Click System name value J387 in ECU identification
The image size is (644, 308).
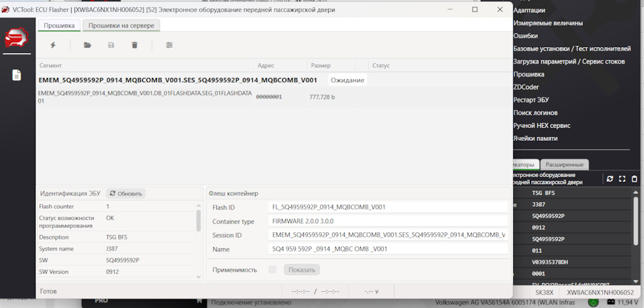tap(112, 249)
